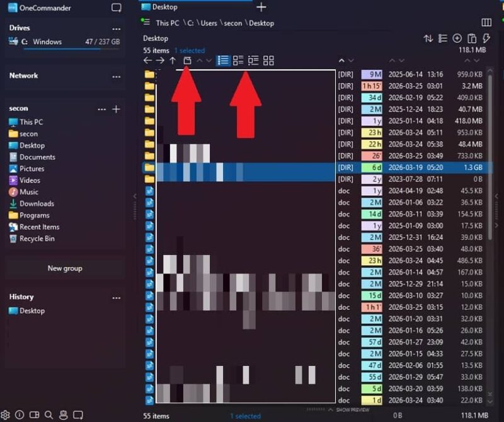Open settings via the gear icon
This screenshot has height=422, width=504.
tap(6, 415)
